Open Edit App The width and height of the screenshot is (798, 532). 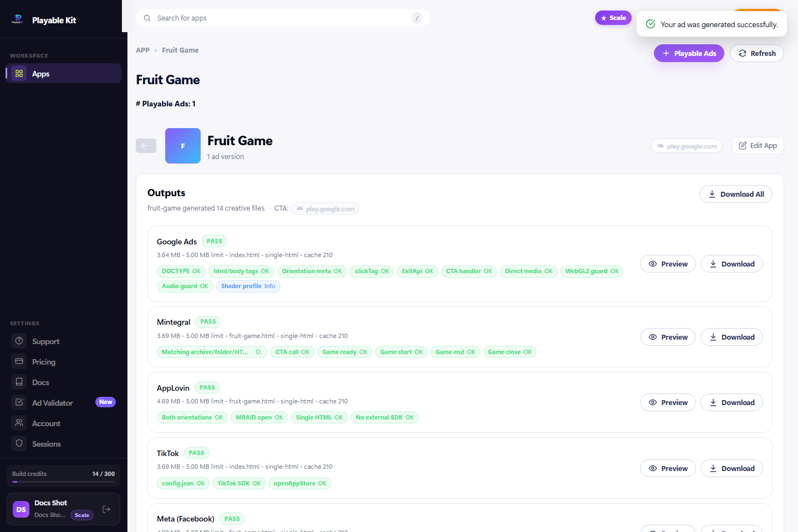[758, 146]
